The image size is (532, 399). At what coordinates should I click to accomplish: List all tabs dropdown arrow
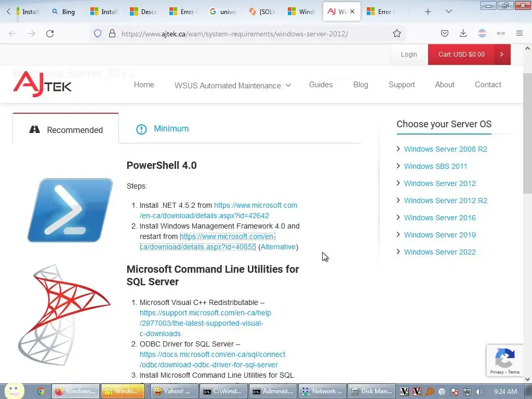pos(448,11)
